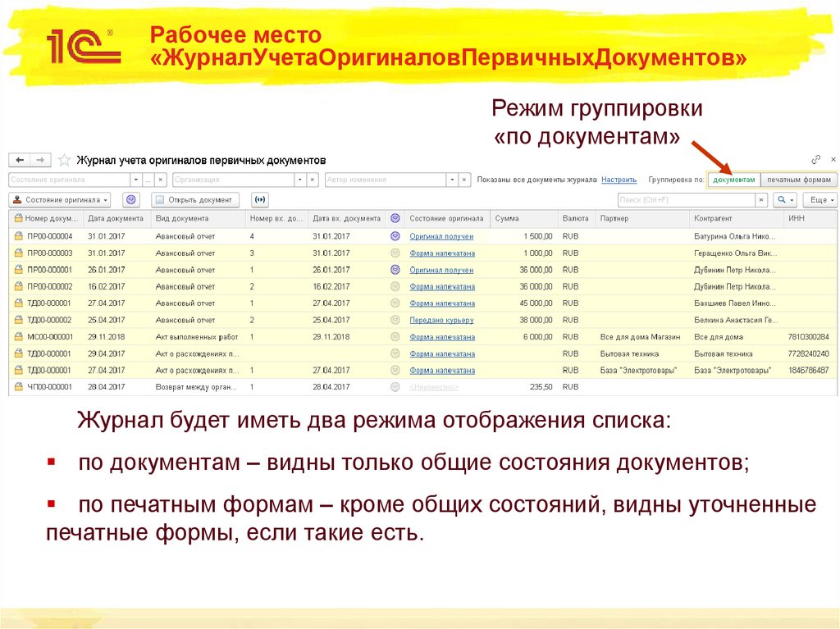The width and height of the screenshot is (840, 629).
Task: Click the ((•)) broadcast toolbar button
Action: (260, 200)
